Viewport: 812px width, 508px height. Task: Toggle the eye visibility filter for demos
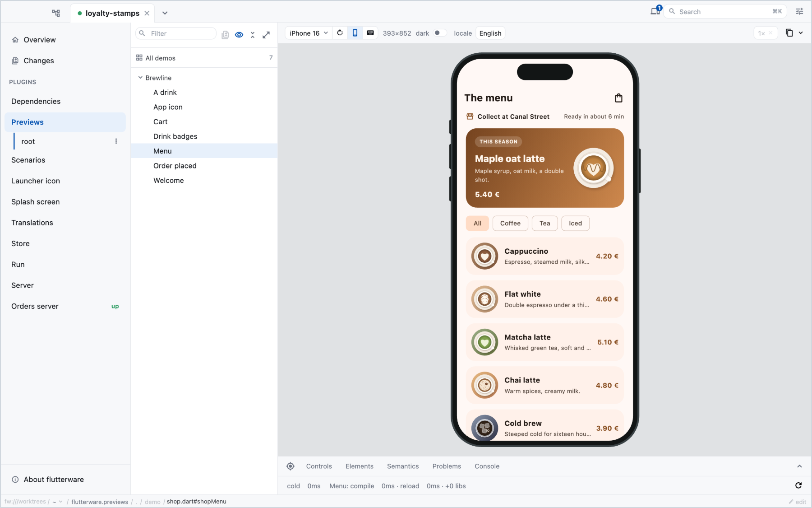click(x=239, y=34)
